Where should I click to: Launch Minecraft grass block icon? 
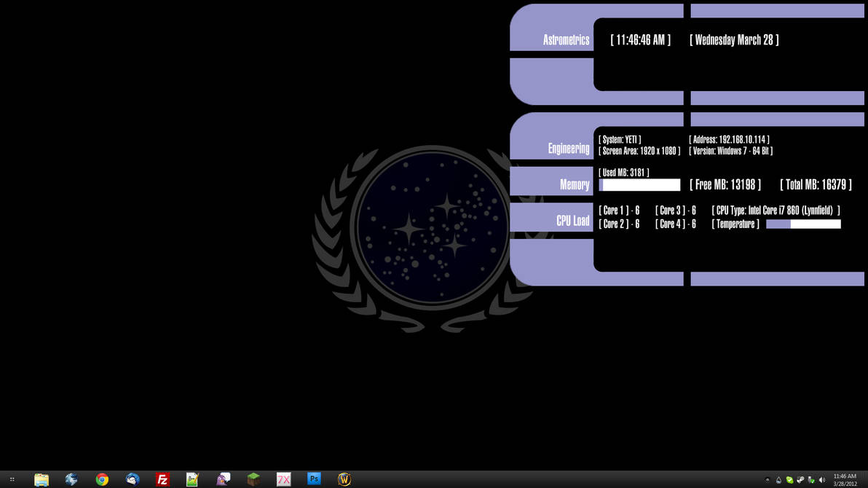pyautogui.click(x=253, y=479)
